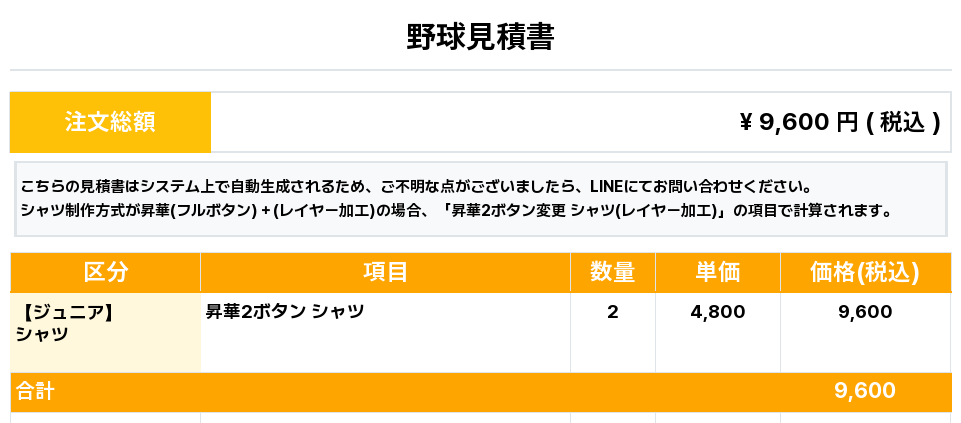Click the blank space right of 注文総額 label
961x423 pixels.
click(x=450, y=122)
